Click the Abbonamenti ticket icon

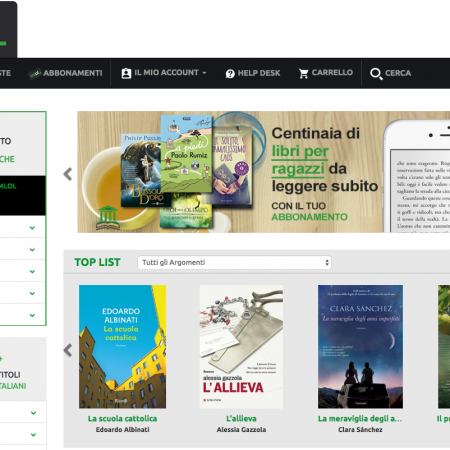pos(35,73)
